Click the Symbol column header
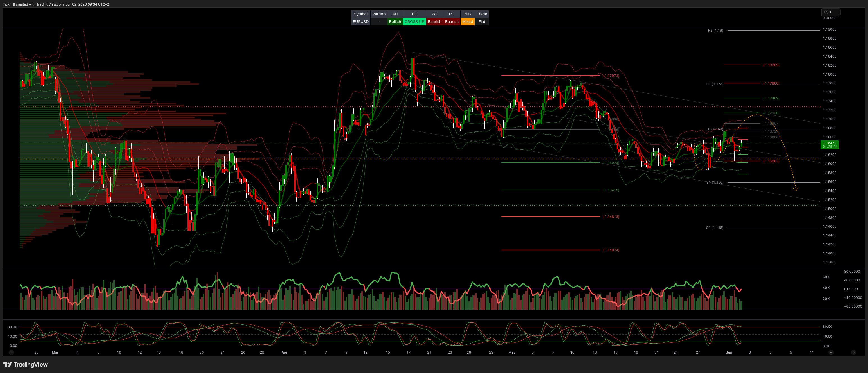This screenshot has height=373, width=868. coord(361,14)
